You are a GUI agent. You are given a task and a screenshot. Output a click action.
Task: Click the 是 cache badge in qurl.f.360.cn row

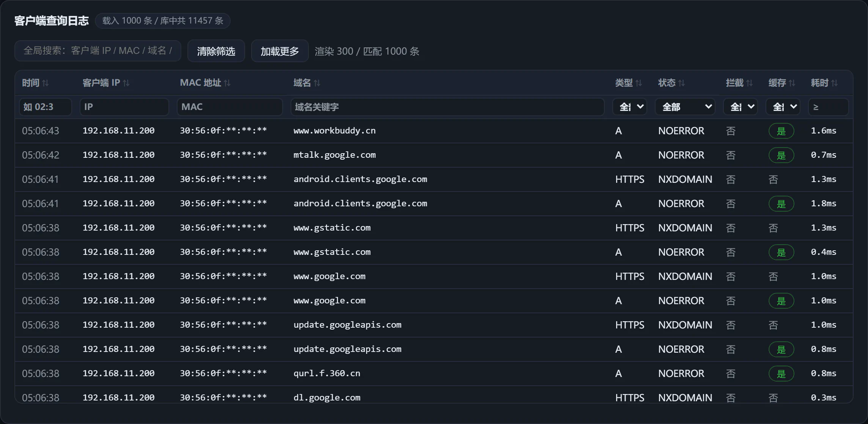click(781, 374)
